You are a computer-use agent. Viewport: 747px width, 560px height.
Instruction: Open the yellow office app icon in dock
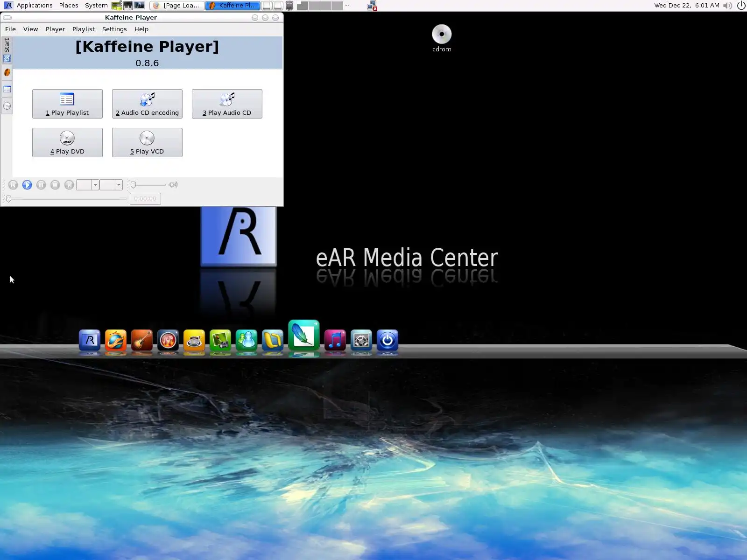[273, 340]
